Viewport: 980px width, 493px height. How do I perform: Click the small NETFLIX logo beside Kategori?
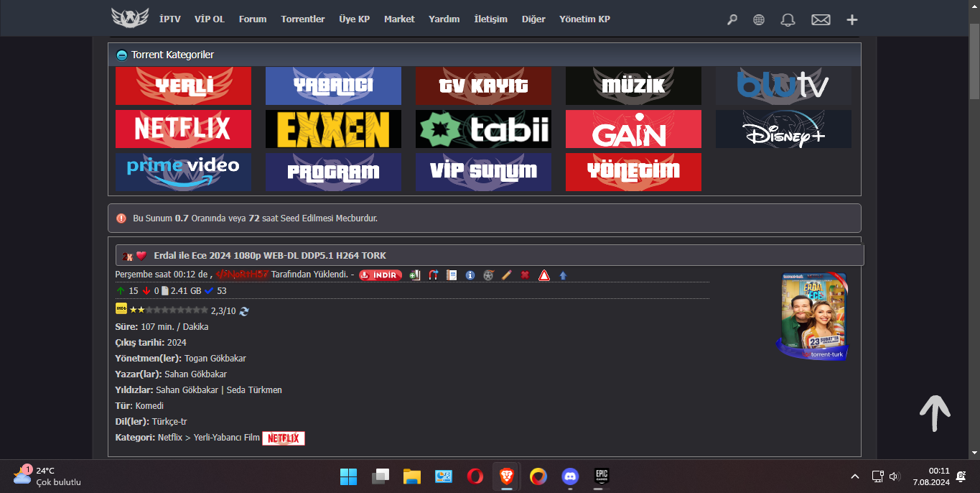284,438
